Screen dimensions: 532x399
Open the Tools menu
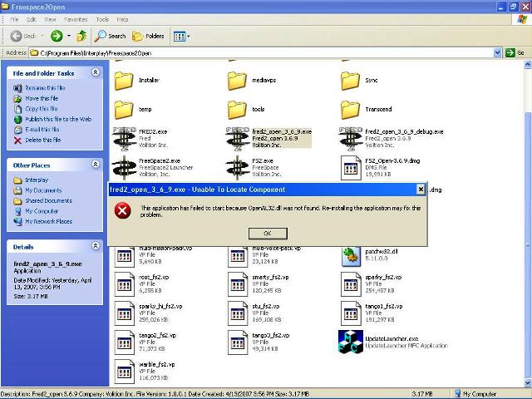click(102, 20)
